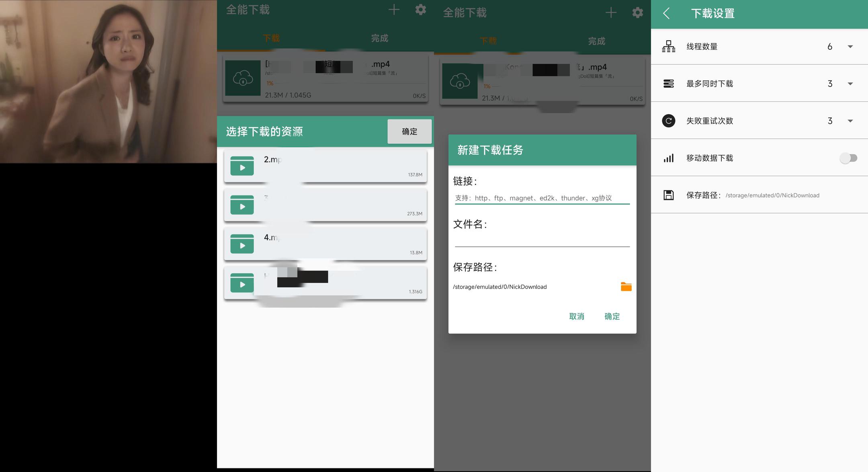The image size is (868, 472).
Task: Toggle the 移动数据下载 switch
Action: 848,158
